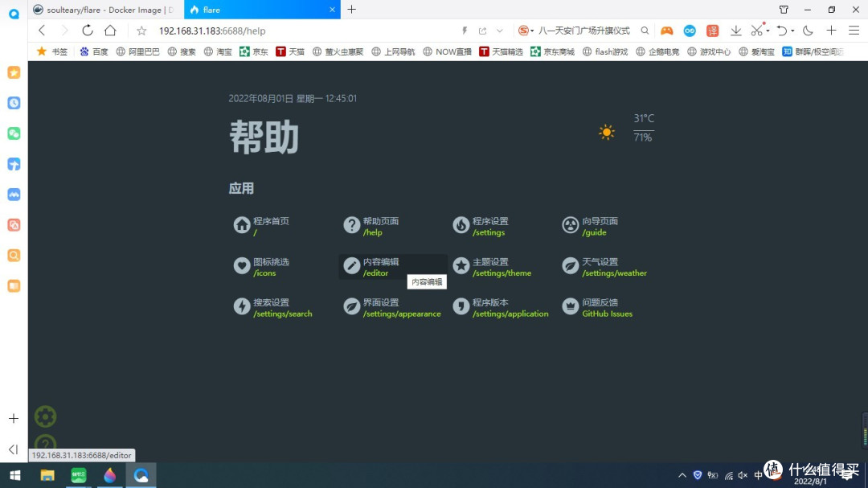Go to browser home page

pyautogui.click(x=110, y=31)
